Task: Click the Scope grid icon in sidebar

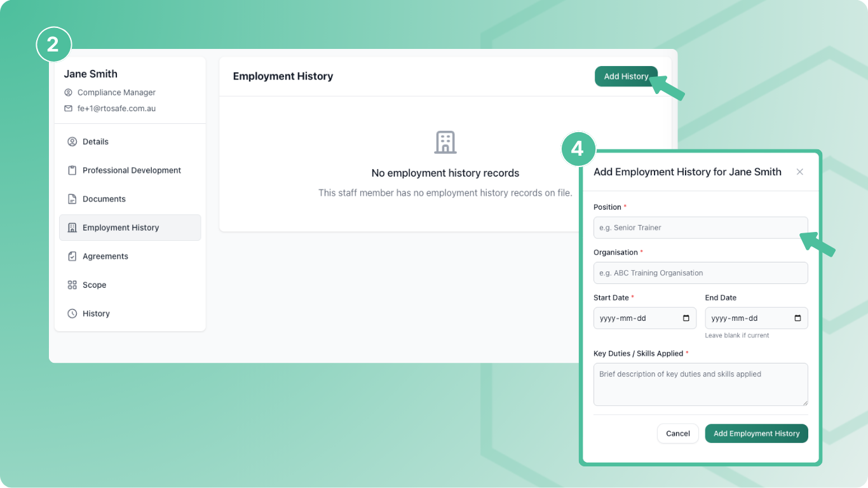Action: tap(72, 284)
